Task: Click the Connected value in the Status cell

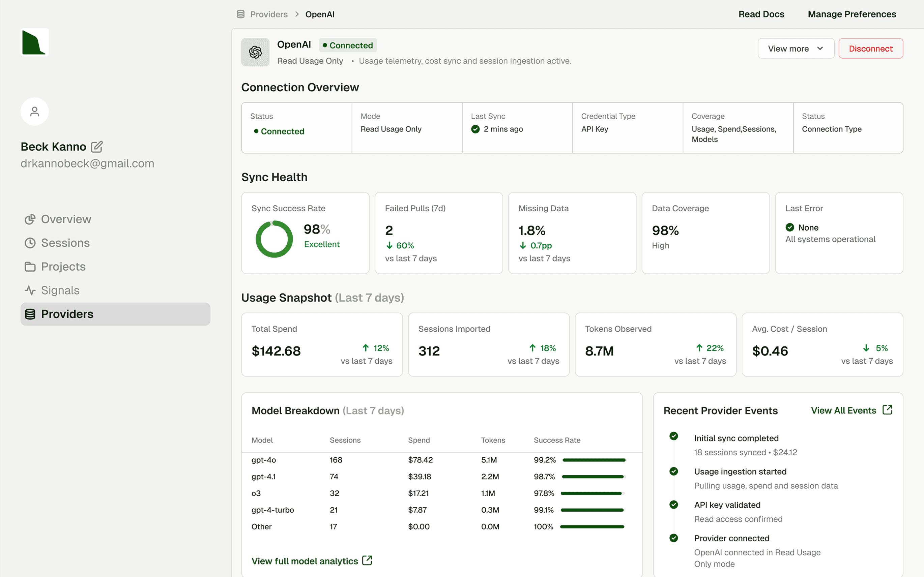Action: point(279,131)
